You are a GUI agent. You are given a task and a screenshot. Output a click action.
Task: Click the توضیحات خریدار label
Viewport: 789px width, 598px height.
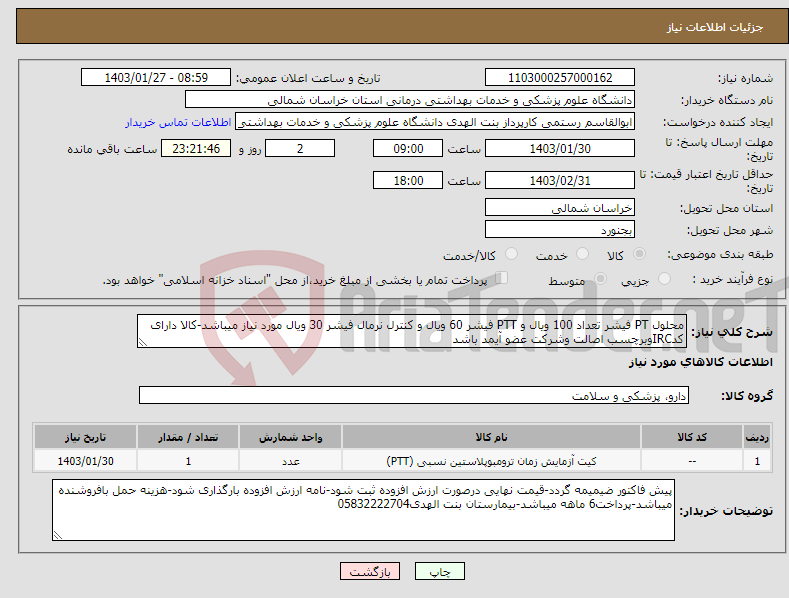[726, 511]
